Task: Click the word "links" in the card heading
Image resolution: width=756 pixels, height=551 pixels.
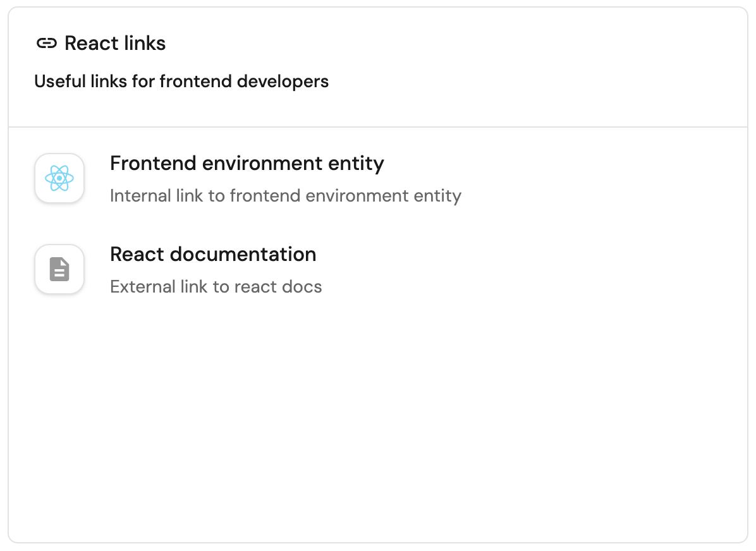Action: [145, 44]
